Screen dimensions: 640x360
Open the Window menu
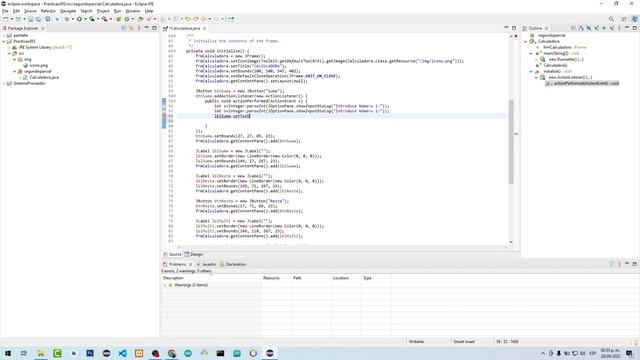[133, 11]
